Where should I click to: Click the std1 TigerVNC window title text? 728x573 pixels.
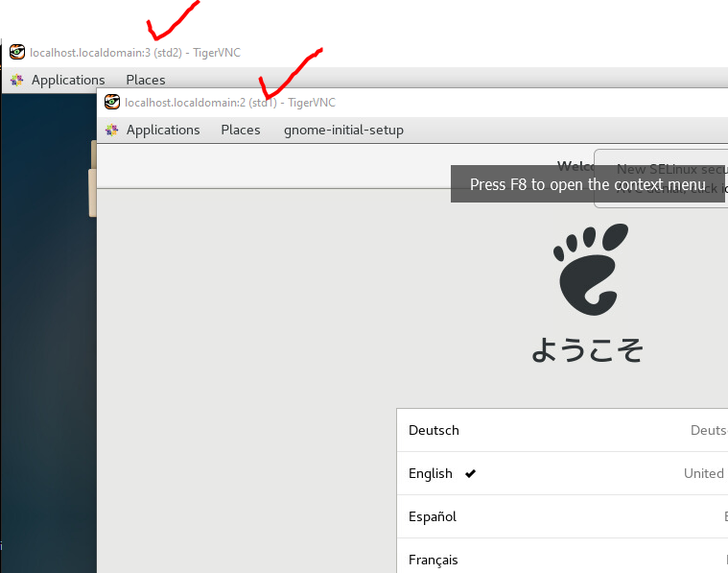230,103
